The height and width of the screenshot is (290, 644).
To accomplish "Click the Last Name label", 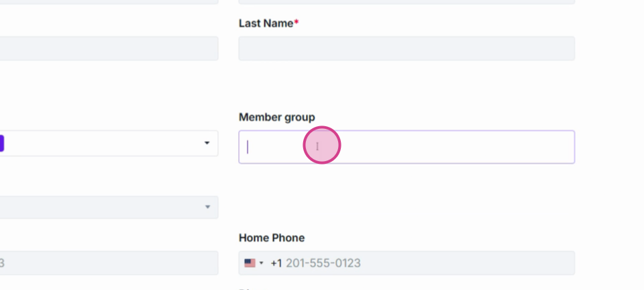I will (266, 23).
